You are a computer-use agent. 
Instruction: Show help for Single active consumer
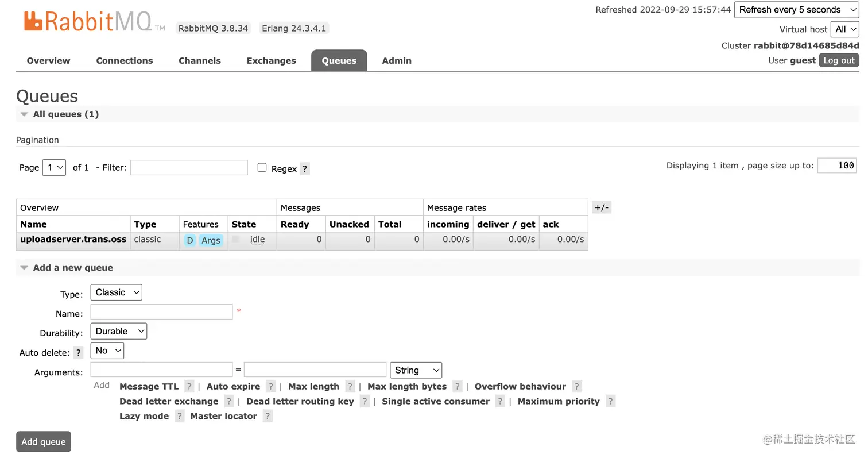tap(499, 402)
